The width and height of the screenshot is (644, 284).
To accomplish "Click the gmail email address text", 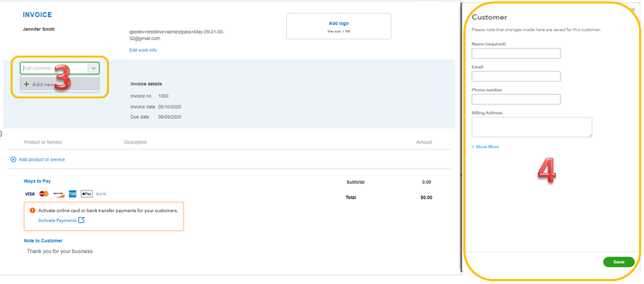I will [x=176, y=35].
